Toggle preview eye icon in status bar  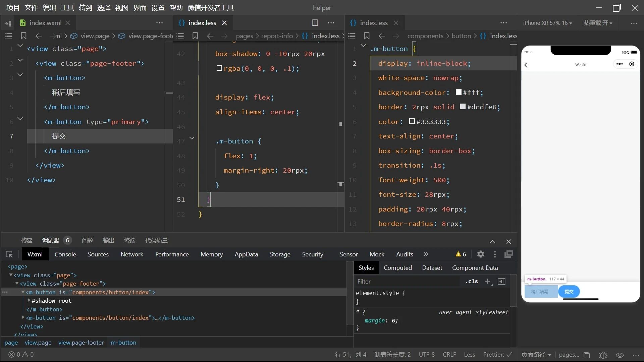point(620,355)
